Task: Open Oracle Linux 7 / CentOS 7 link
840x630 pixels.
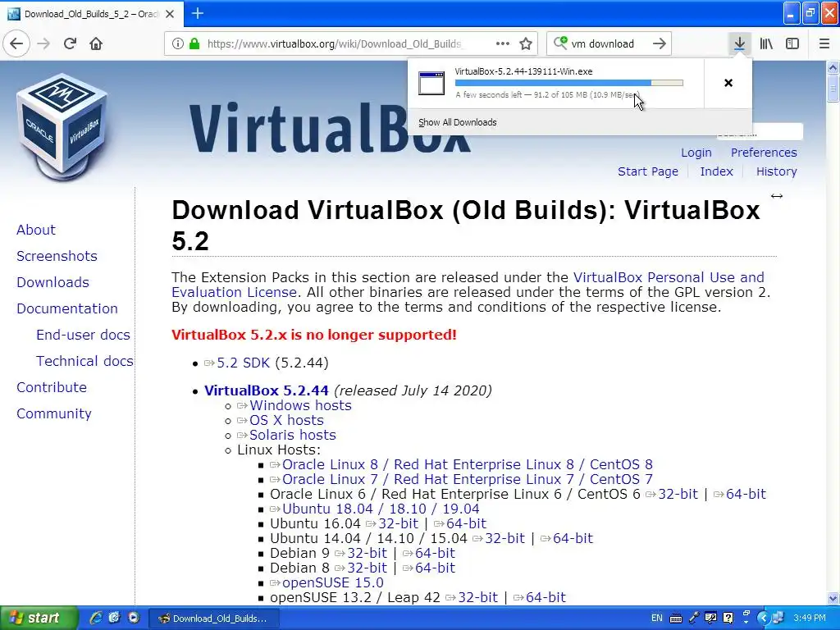Action: [x=467, y=479]
